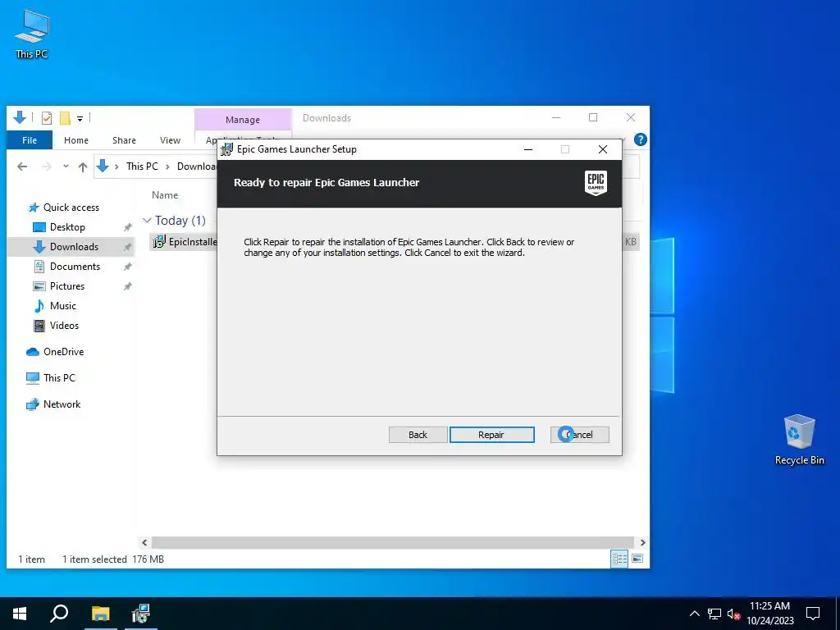840x630 pixels.
Task: Click the installer icon in the taskbar
Action: tap(141, 614)
